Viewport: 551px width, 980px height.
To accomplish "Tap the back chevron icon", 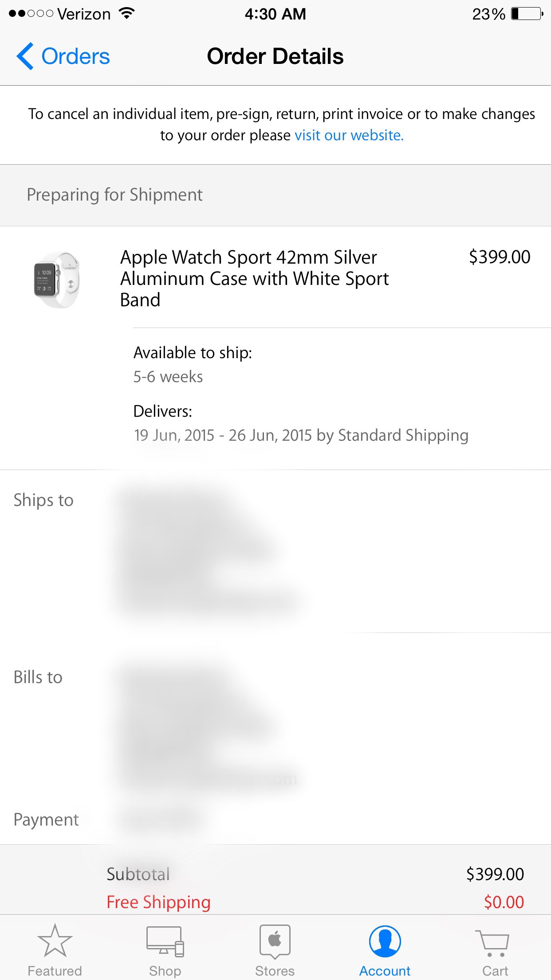I will tap(25, 56).
